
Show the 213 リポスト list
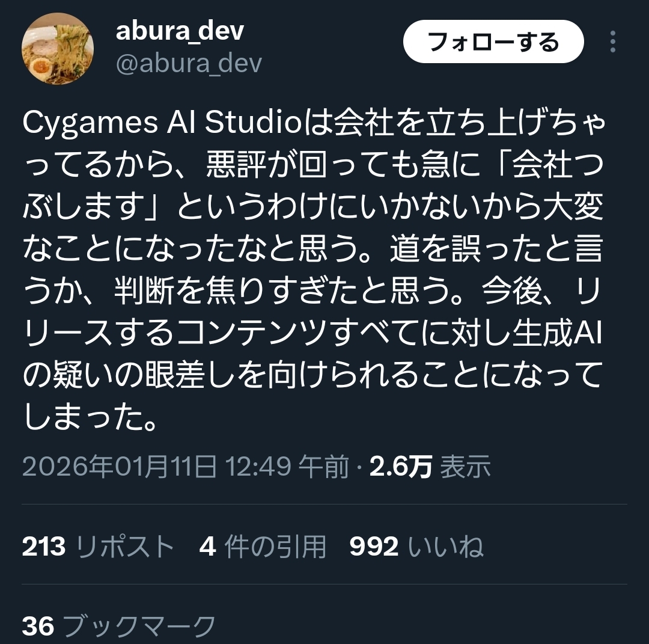(98, 546)
